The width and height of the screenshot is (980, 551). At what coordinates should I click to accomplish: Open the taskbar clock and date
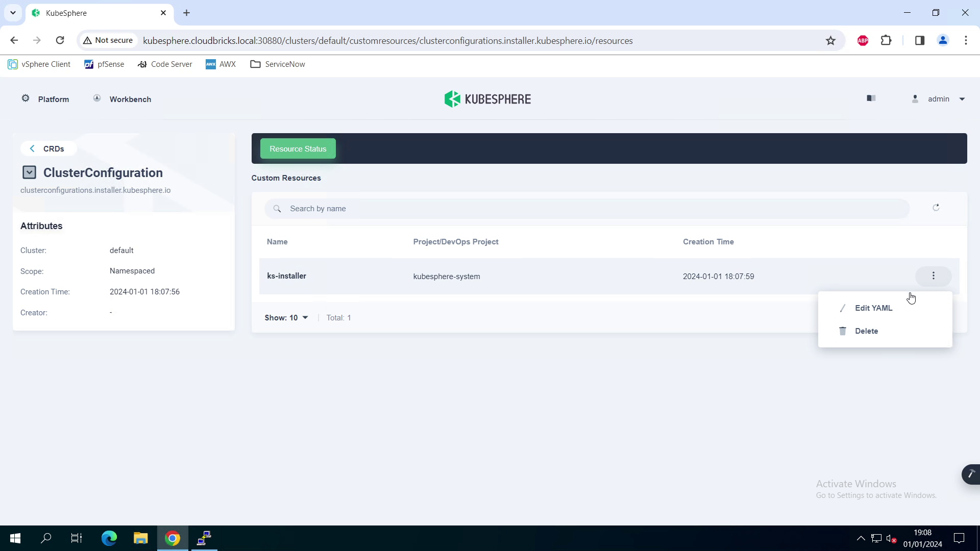[x=922, y=538]
